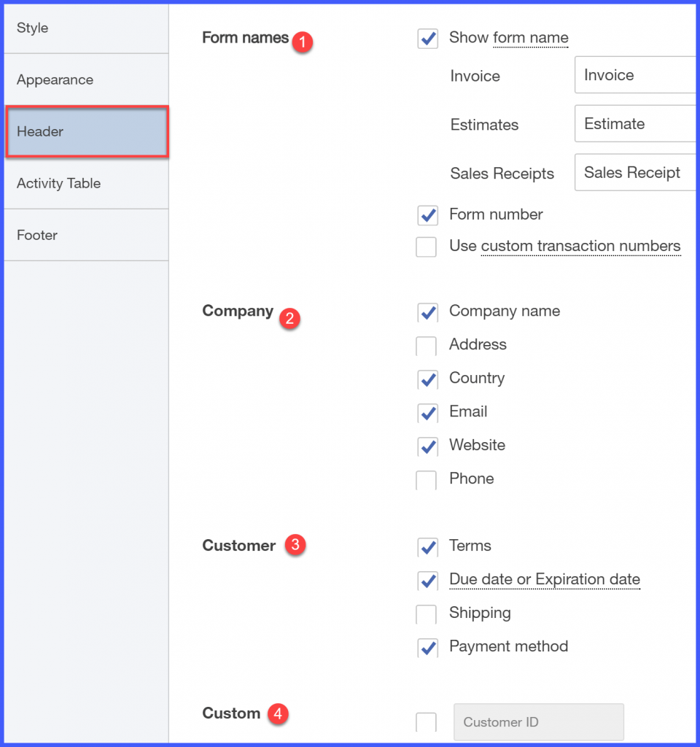
Task: Disable the Form number checkbox
Action: pos(427,214)
